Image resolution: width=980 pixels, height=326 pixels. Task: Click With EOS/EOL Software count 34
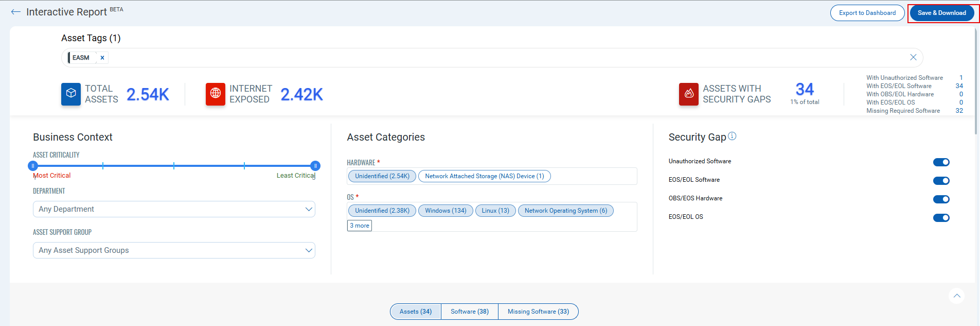coord(959,86)
